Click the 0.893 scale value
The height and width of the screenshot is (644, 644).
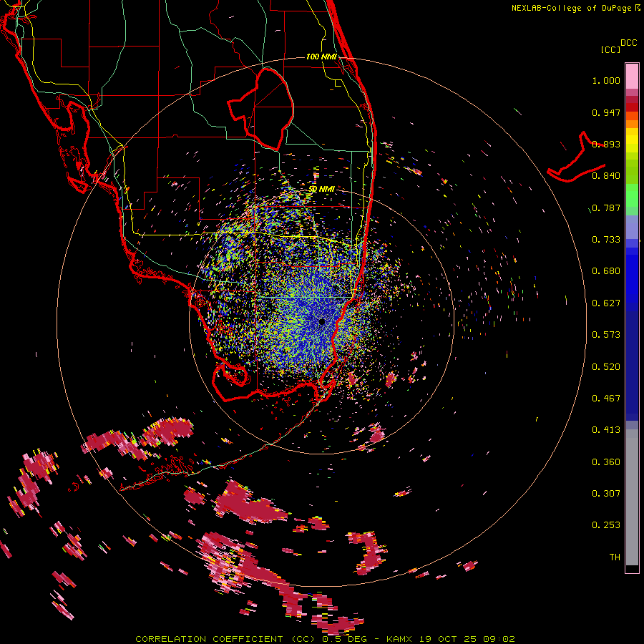coord(606,144)
